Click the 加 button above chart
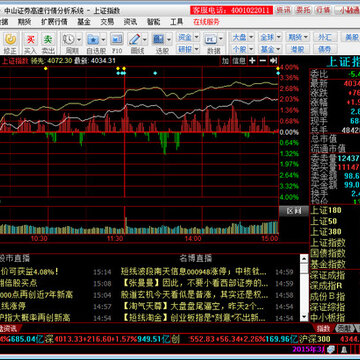This screenshot has height=360, width=360. pyautogui.click(x=226, y=61)
